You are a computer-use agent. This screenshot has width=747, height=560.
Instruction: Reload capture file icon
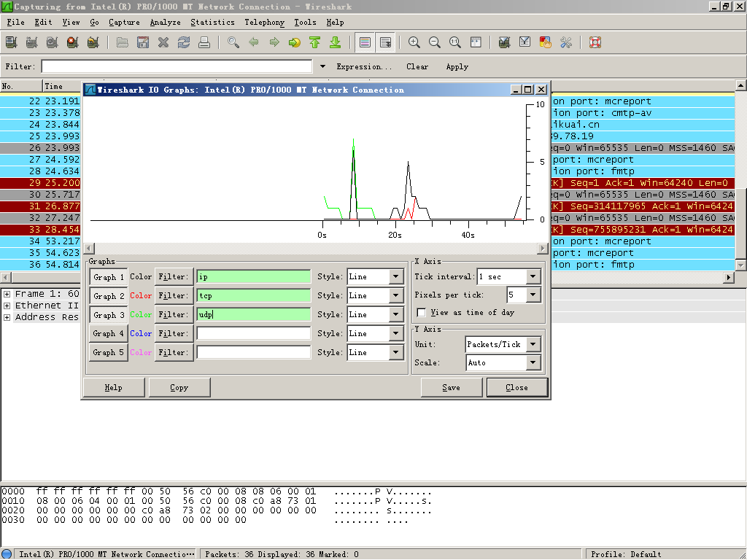(x=184, y=42)
